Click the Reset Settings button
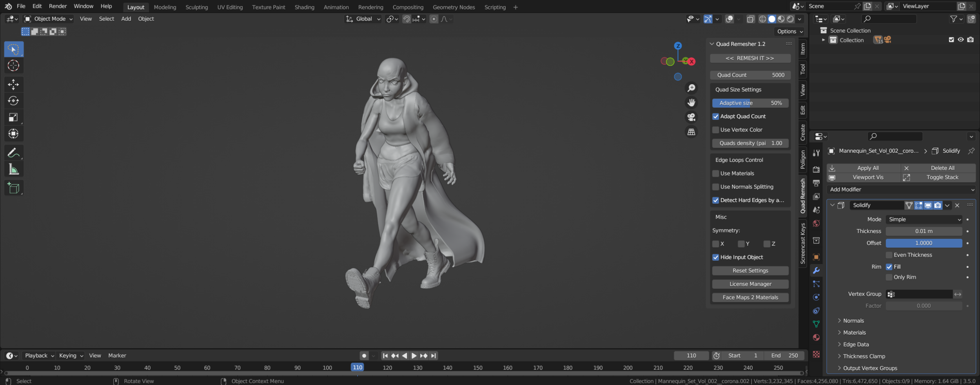Viewport: 980px width, 385px height. [750, 271]
